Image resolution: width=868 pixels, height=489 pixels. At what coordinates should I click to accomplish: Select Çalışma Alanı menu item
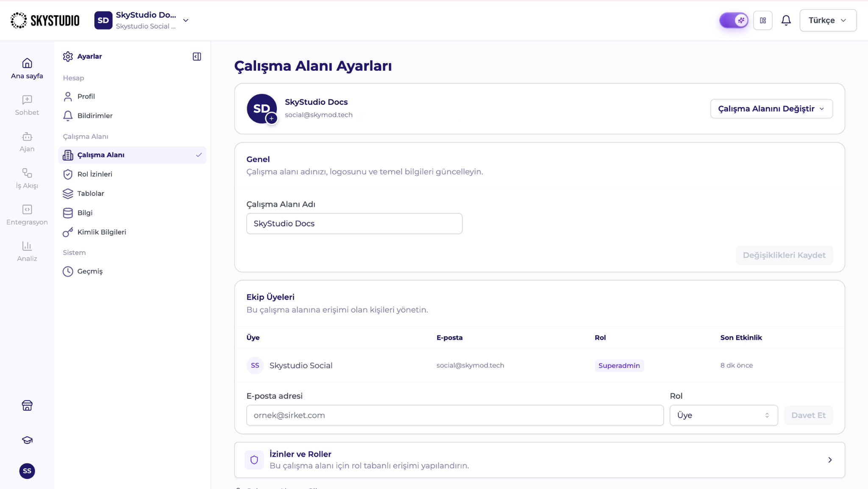tap(132, 155)
